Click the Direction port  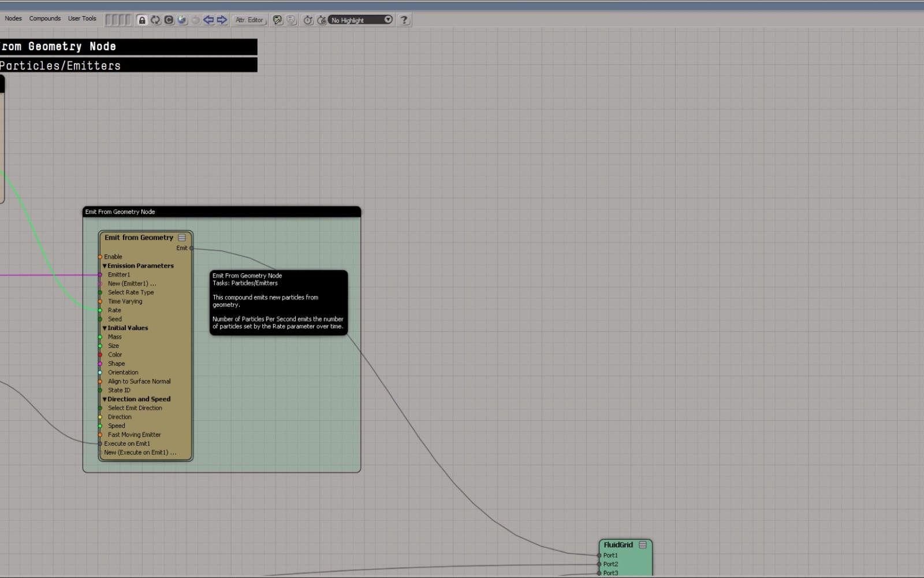(x=100, y=417)
